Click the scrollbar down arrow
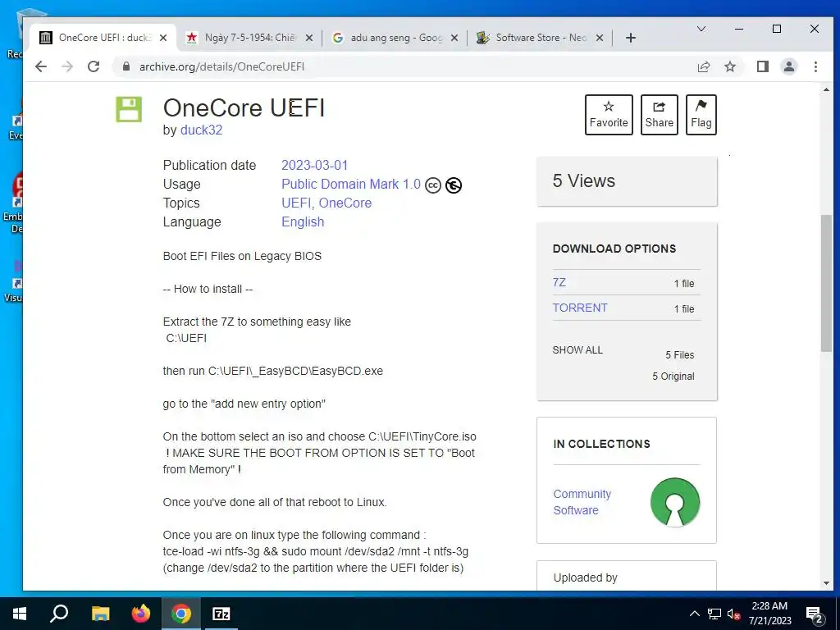The image size is (840, 630). click(826, 583)
